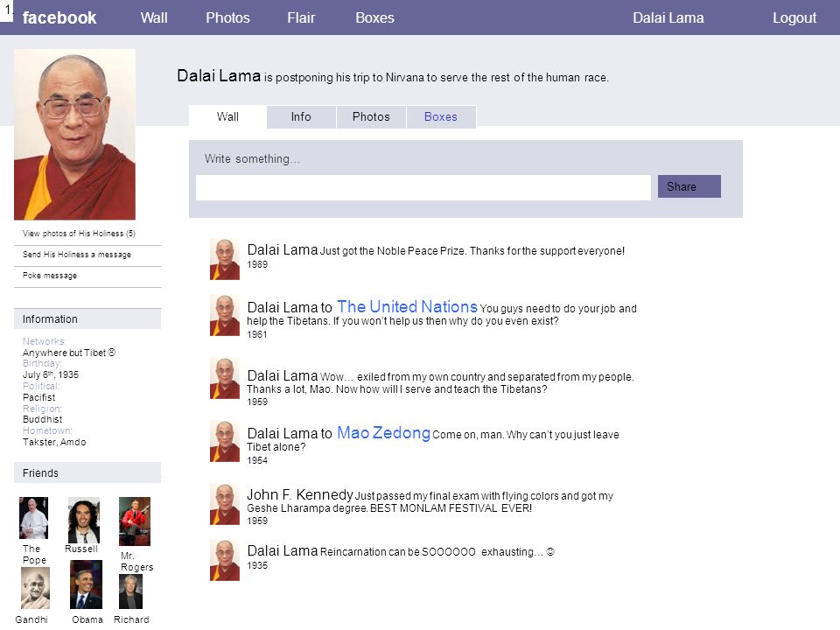
Task: Select the Photos profile tab
Action: [x=371, y=116]
